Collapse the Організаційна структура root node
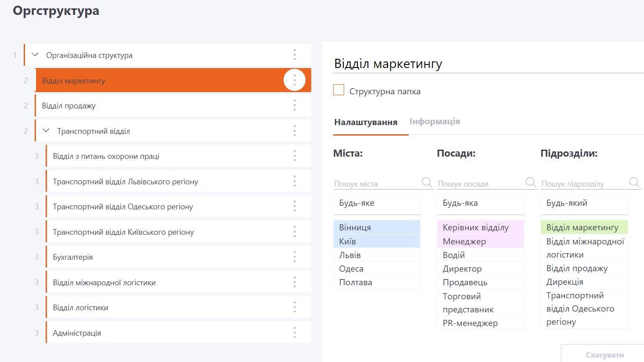The height and width of the screenshot is (362, 644). click(x=35, y=55)
